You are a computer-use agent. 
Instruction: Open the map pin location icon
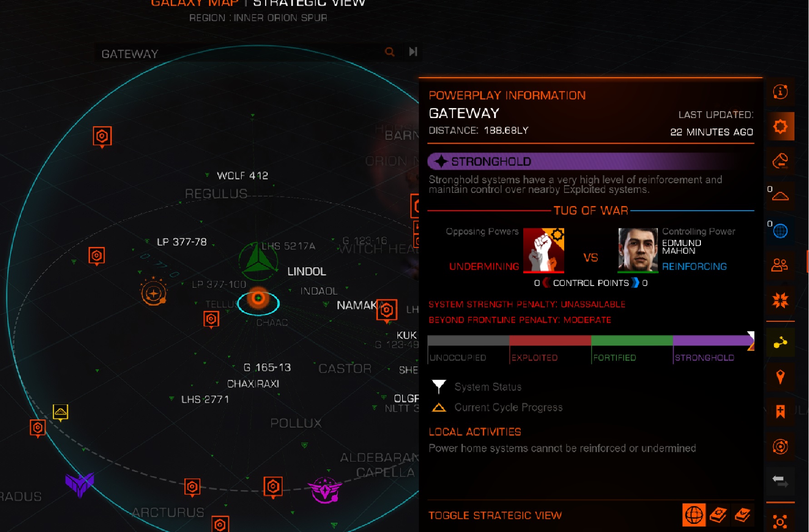click(780, 377)
